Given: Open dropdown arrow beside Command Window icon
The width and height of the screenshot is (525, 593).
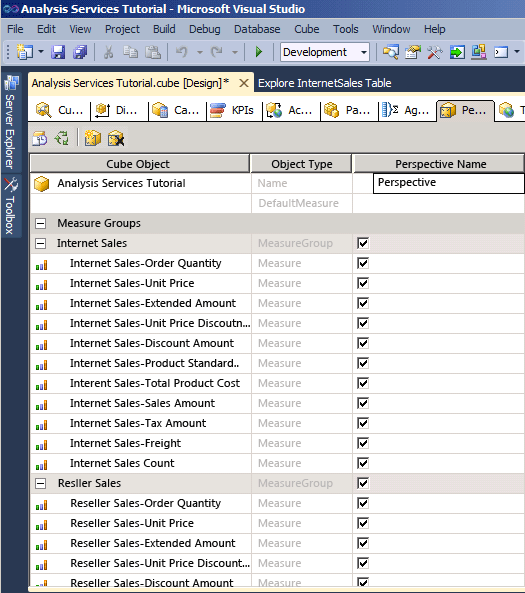Looking at the screenshot, I should [x=517, y=52].
